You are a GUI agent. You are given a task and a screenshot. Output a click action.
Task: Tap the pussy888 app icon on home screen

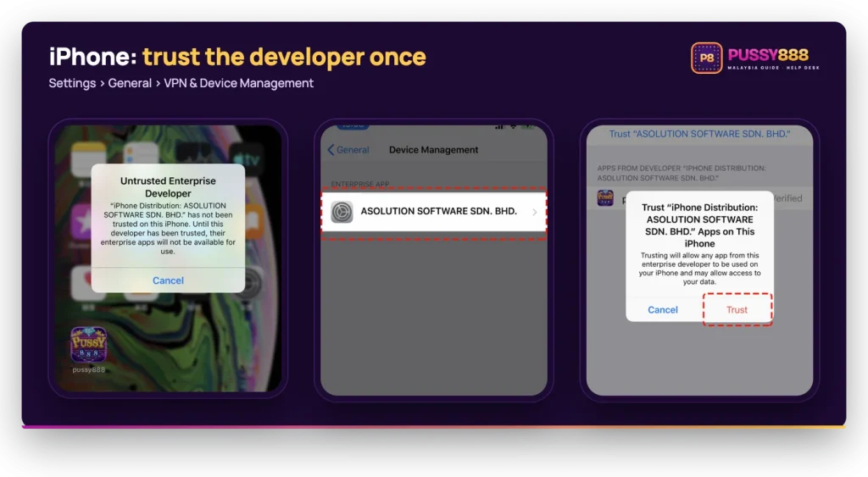(88, 344)
